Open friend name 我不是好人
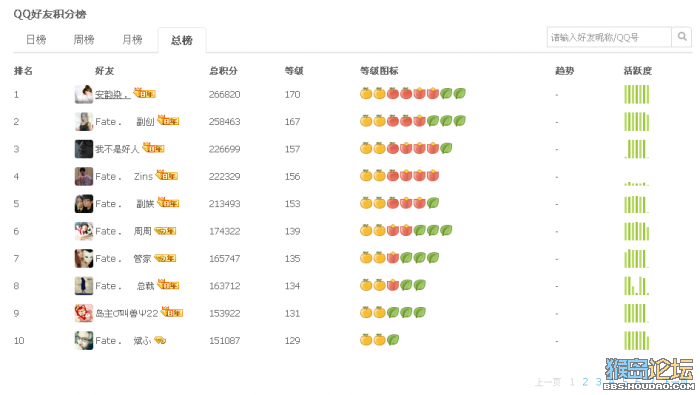Viewport: 700px width, 395px height. 117,149
